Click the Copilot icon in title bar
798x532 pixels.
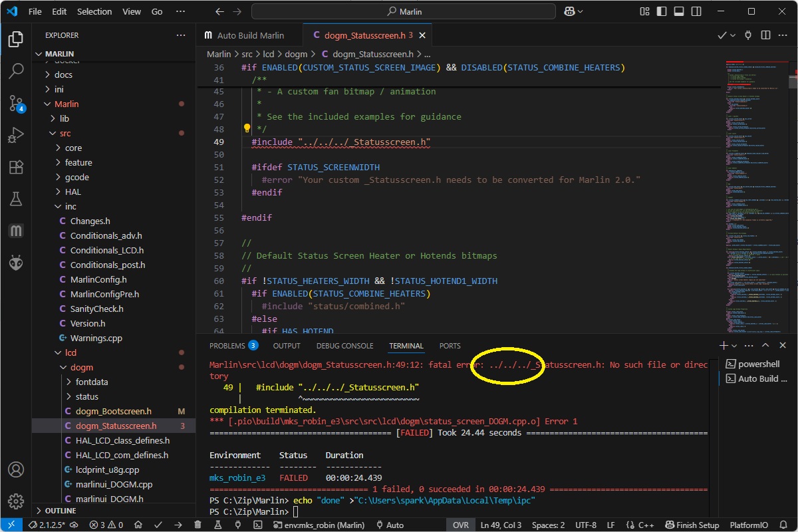tap(569, 11)
